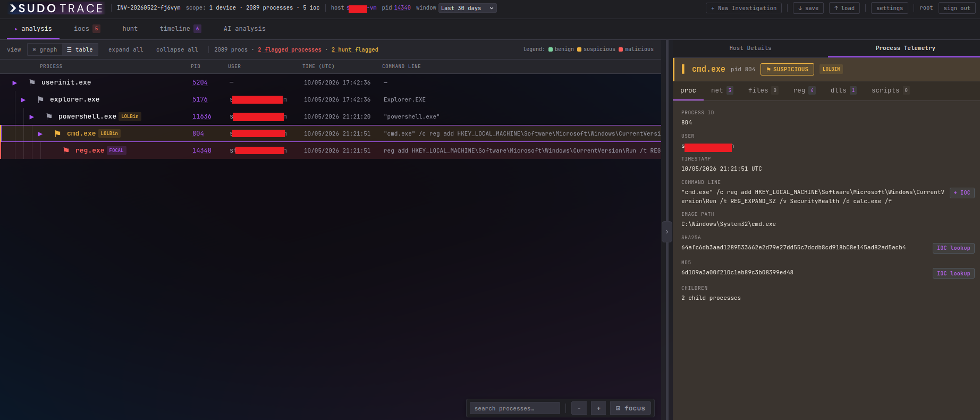Screen dimensions: 980x420
Task: Click the pid 14340 link in header
Action: pos(402,8)
